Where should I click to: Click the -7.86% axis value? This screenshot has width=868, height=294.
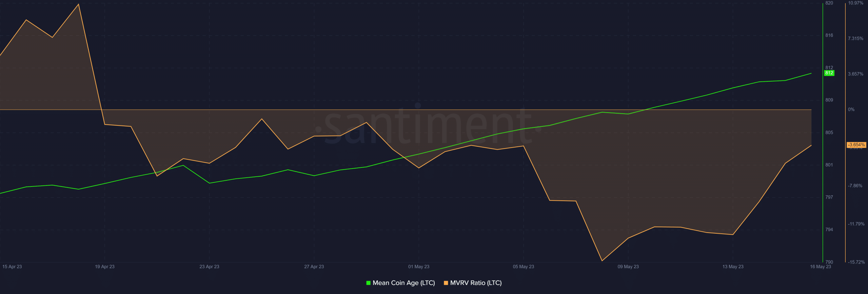855,186
